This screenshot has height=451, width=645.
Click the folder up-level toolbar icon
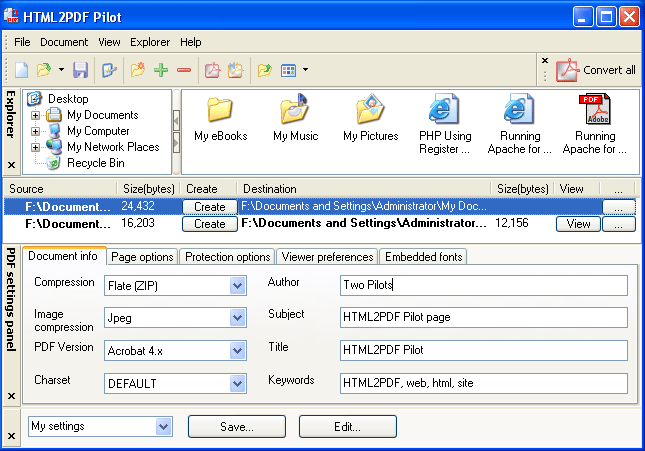(x=265, y=70)
